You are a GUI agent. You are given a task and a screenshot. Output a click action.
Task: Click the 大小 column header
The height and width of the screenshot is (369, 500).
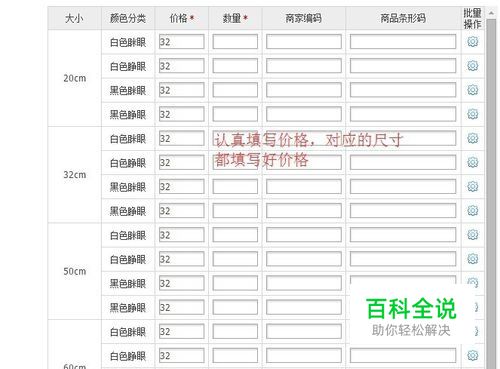click(74, 18)
